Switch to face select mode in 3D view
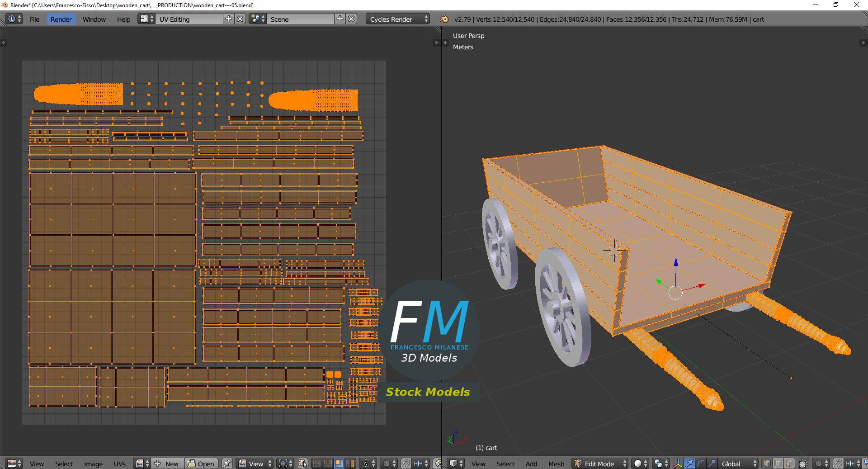868x469 pixels. 789,464
